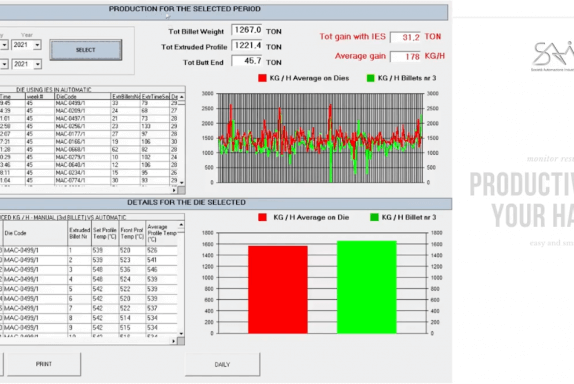Click green swatch for KG/H Billet nr 3
This screenshot has width=574, height=384.
coord(374,217)
